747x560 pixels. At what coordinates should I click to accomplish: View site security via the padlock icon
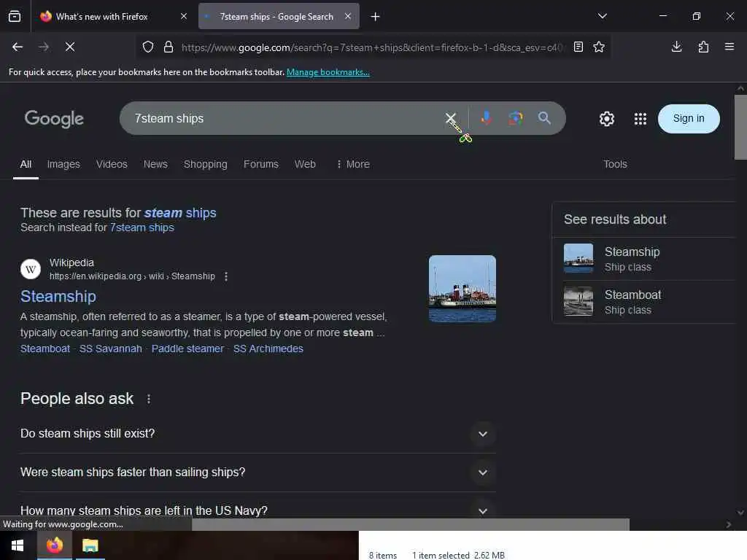coord(169,47)
